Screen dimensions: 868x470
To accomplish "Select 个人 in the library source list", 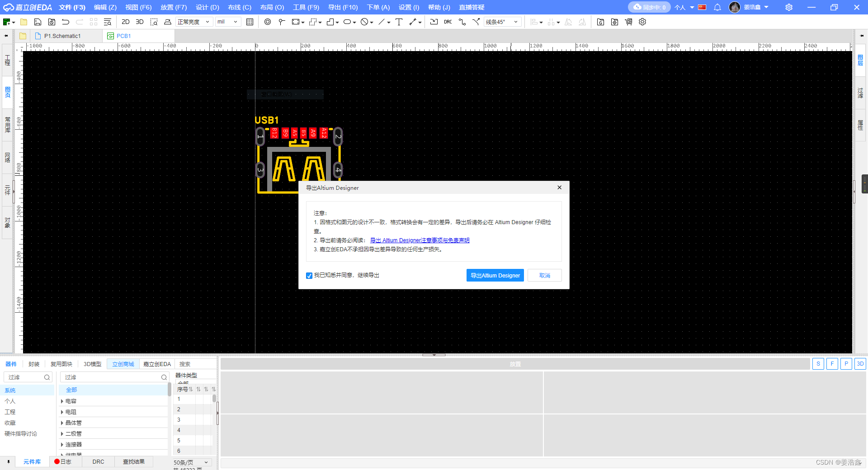I will (x=10, y=401).
